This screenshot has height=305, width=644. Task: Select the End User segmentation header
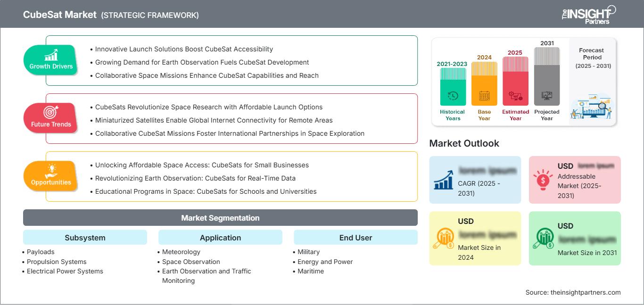pyautogui.click(x=355, y=238)
